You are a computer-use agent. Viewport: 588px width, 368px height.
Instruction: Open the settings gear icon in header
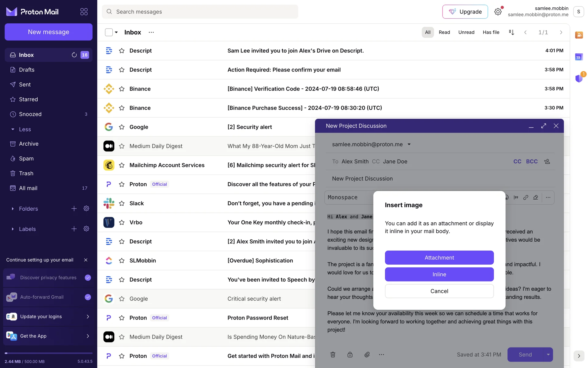(498, 12)
